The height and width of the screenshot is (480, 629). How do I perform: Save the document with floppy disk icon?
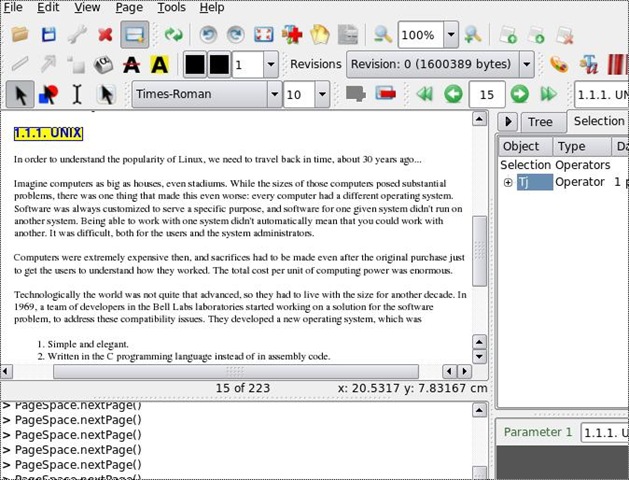[49, 34]
